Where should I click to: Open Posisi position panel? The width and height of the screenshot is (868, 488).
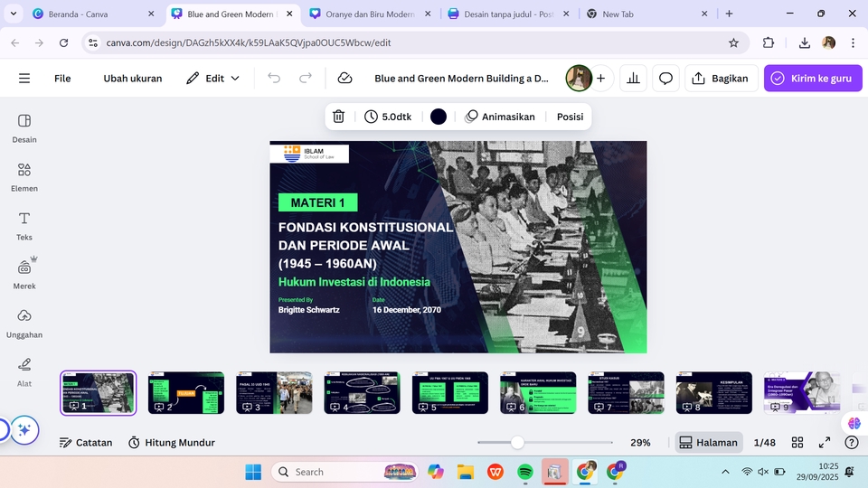click(x=570, y=117)
